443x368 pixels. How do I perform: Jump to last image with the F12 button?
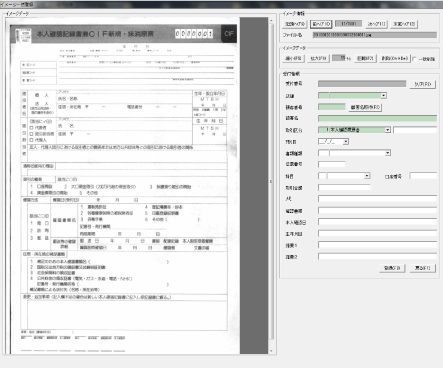click(x=404, y=24)
